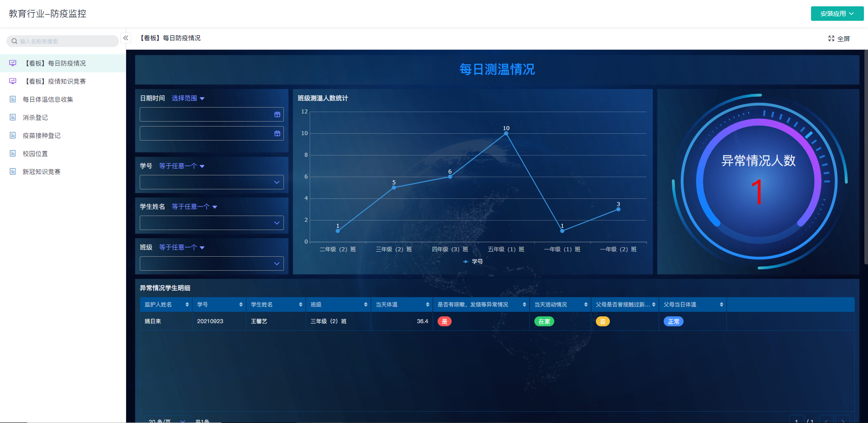
Task: Click the search magnifier icon in the sidebar
Action: click(14, 41)
